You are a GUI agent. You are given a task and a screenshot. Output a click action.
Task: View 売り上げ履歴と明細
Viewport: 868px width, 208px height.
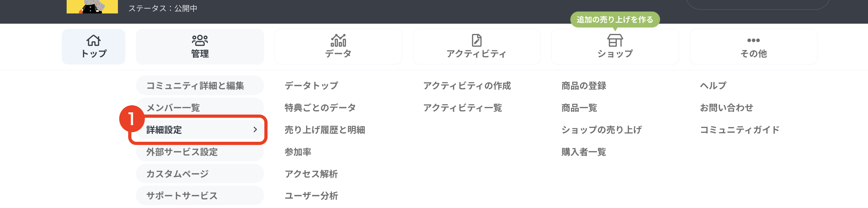click(x=325, y=130)
